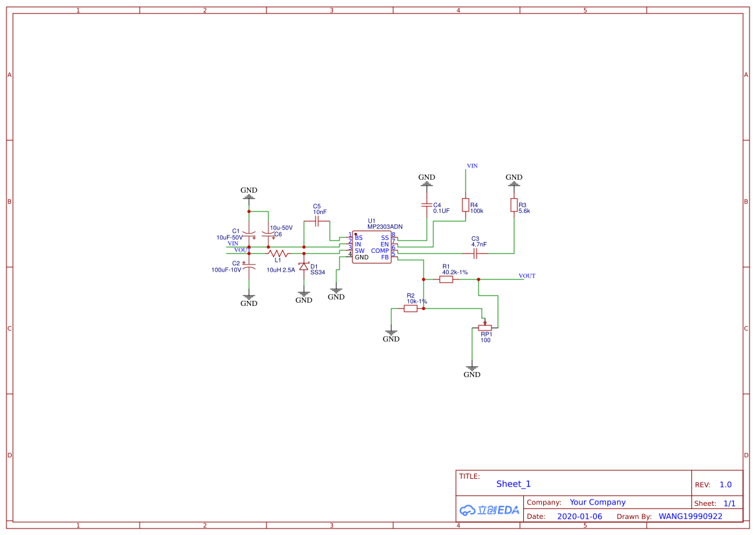The width and height of the screenshot is (756, 535).
Task: Click the GND symbol above capacitor C1
Action: pos(249,193)
